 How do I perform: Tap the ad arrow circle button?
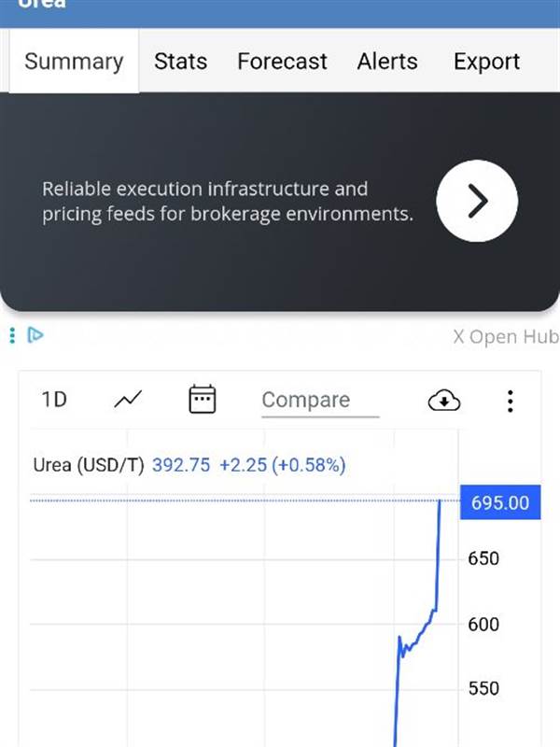point(477,201)
